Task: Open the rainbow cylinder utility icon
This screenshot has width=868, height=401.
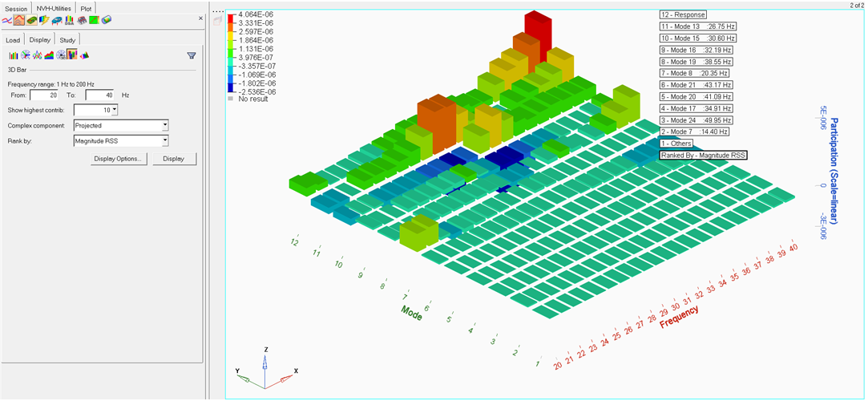Action: coord(107,20)
